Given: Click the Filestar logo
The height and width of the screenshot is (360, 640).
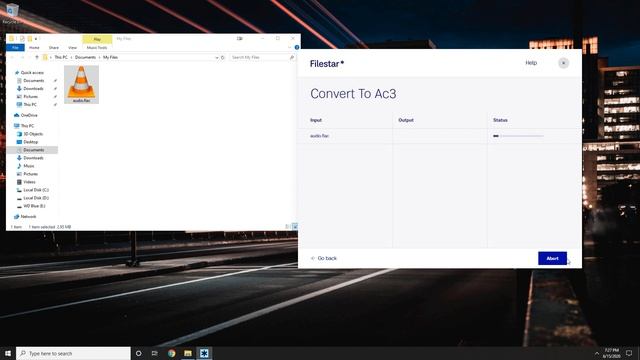Looking at the screenshot, I should coord(327,64).
